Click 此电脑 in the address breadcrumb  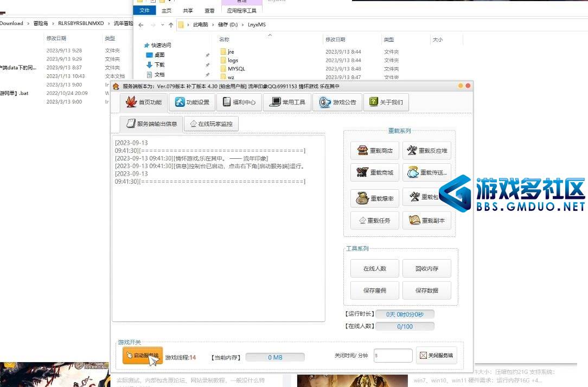[x=201, y=25]
